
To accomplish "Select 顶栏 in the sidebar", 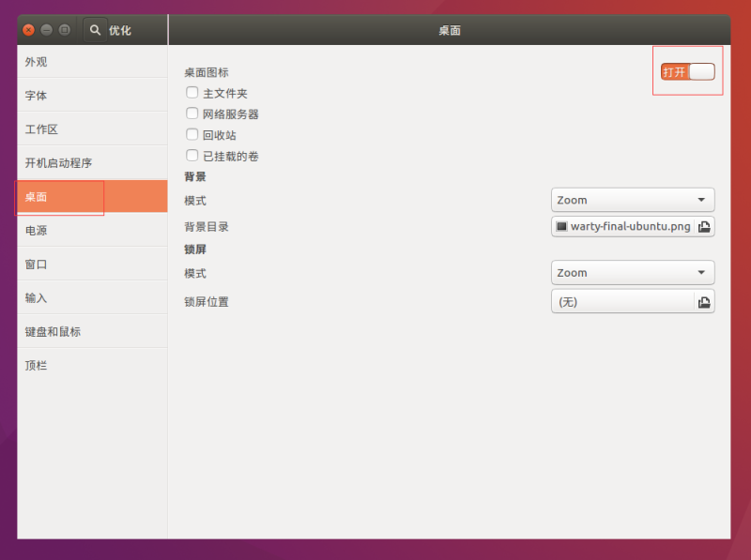I will [92, 365].
